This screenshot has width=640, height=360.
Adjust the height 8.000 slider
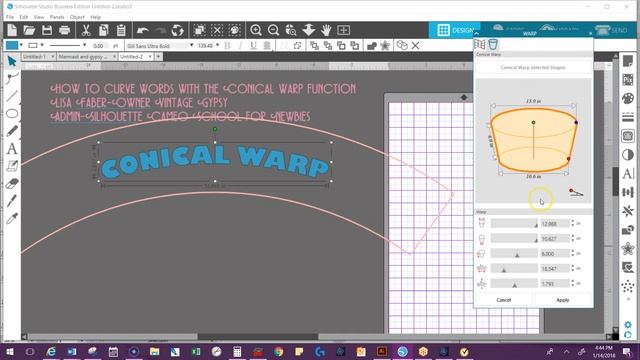[514, 253]
